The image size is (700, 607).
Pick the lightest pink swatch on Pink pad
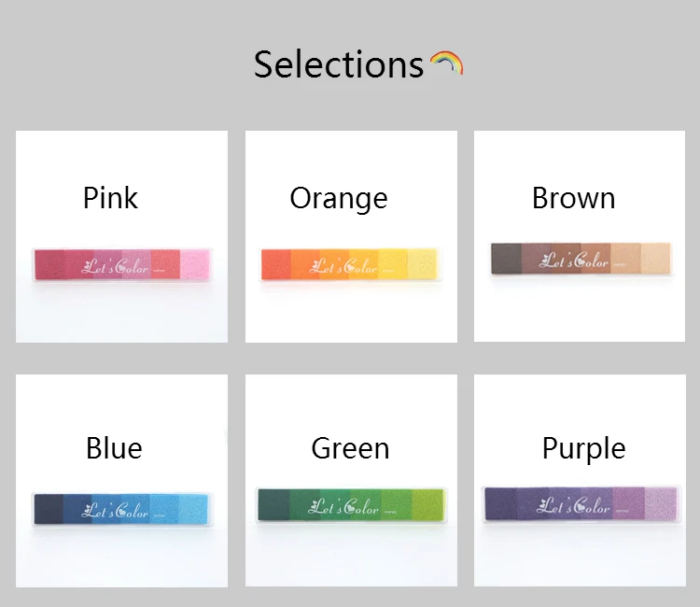(x=195, y=263)
